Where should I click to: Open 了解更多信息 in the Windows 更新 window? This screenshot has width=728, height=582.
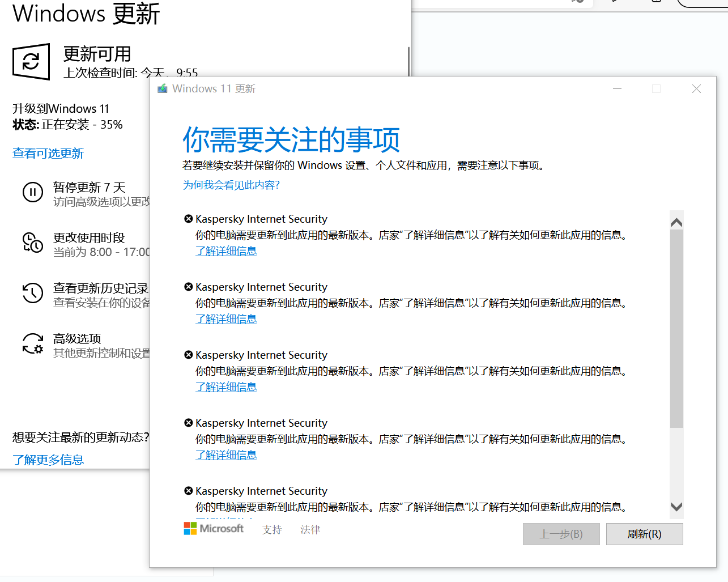pos(48,460)
